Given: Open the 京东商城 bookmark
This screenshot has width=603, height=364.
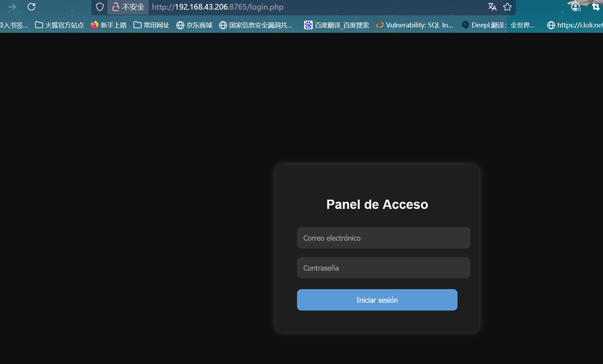Looking at the screenshot, I should coord(194,25).
